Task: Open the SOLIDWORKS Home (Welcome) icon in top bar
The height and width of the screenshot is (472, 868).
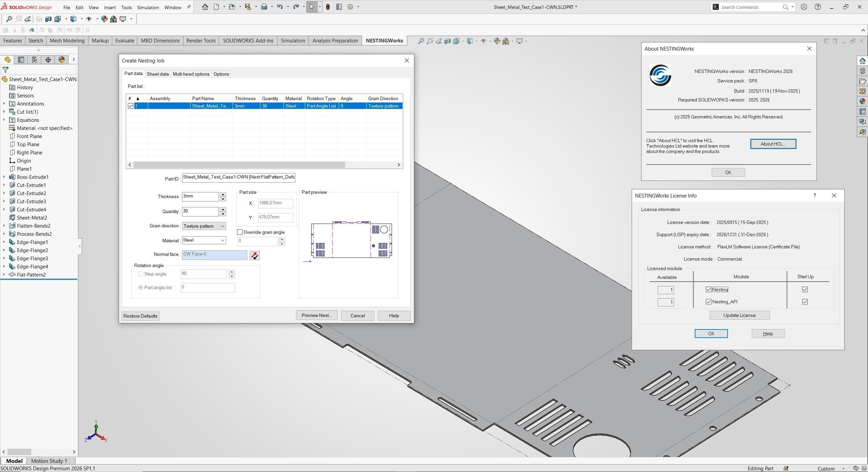Action: tap(205, 7)
